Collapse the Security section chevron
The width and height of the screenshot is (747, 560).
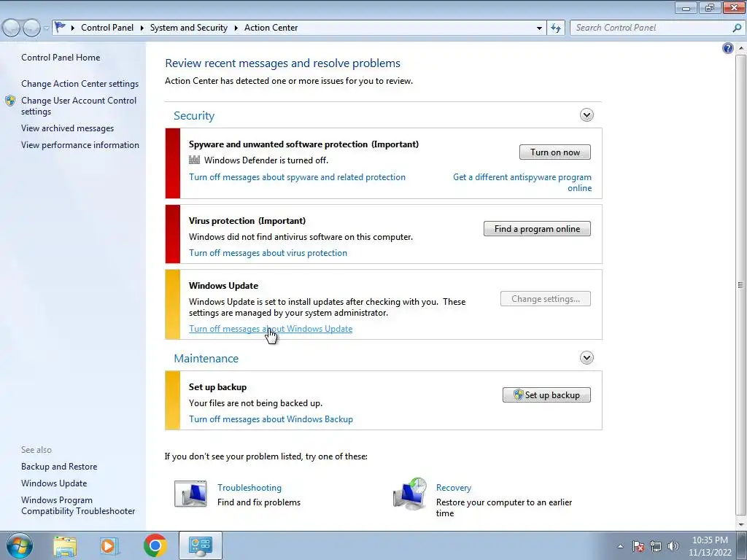pyautogui.click(x=587, y=114)
